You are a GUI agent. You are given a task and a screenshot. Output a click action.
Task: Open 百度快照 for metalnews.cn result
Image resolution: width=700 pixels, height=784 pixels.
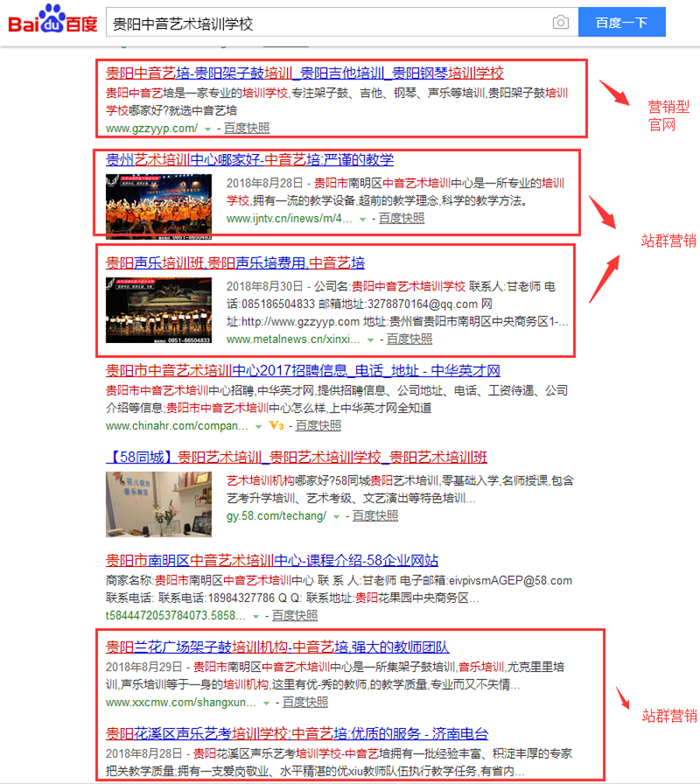409,339
